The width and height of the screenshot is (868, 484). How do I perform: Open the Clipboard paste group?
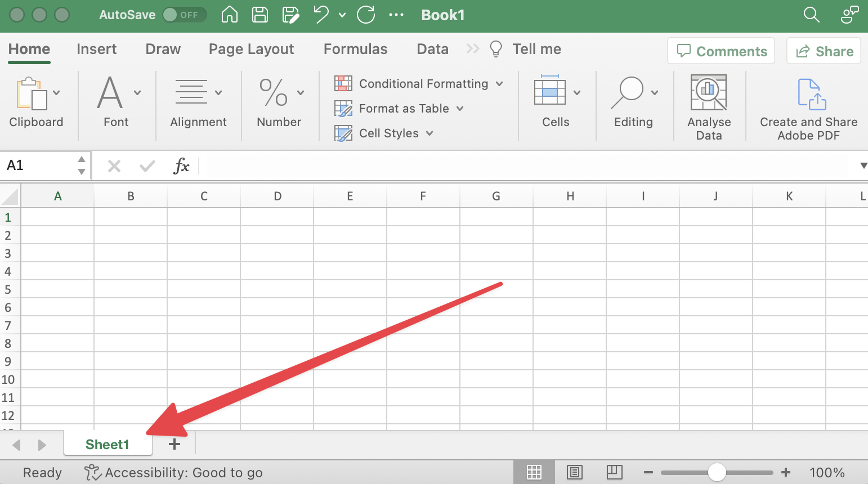click(x=36, y=102)
